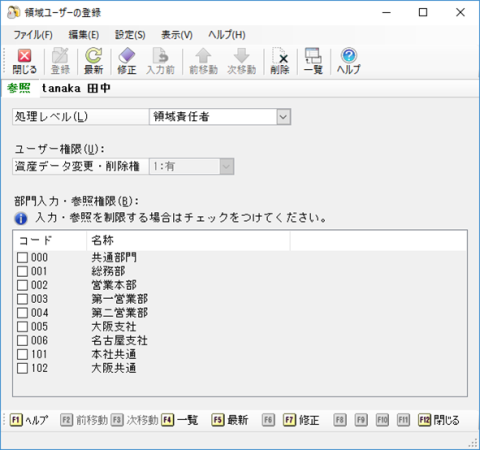This screenshot has width=480, height=450.
Task: Click the F4 一覧 function key
Action: point(180,420)
